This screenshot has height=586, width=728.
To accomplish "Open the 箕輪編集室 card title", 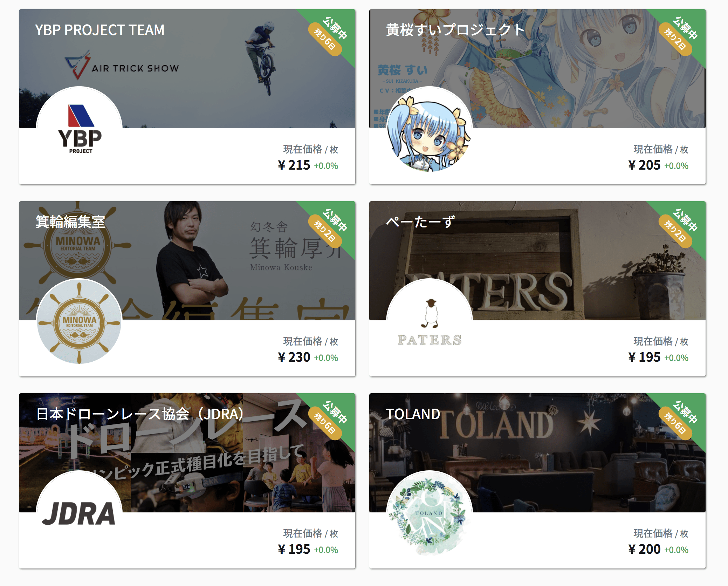I will 70,222.
